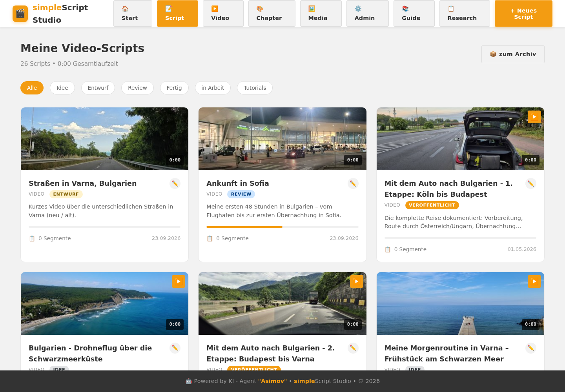This screenshot has height=392, width=565.
Task: Show only Tutorials scripts
Action: (255, 88)
